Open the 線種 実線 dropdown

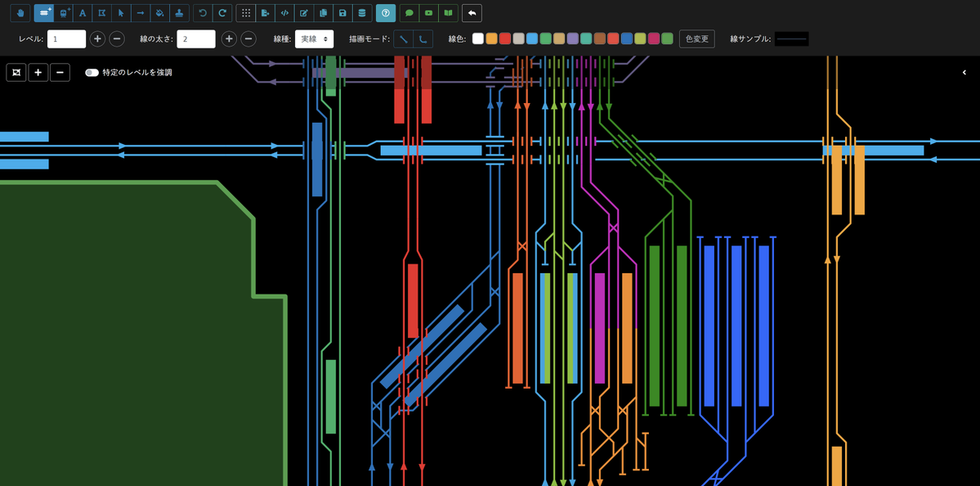click(315, 38)
